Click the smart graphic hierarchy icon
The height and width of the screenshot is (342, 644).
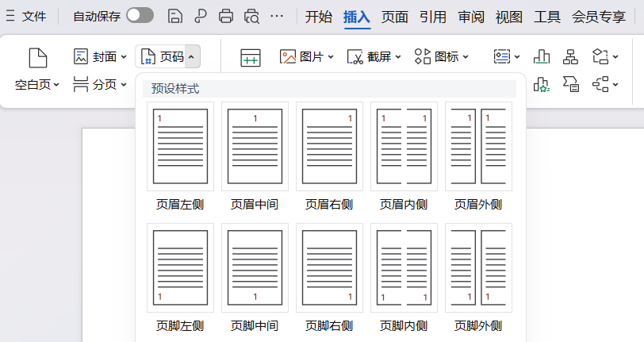[x=570, y=56]
